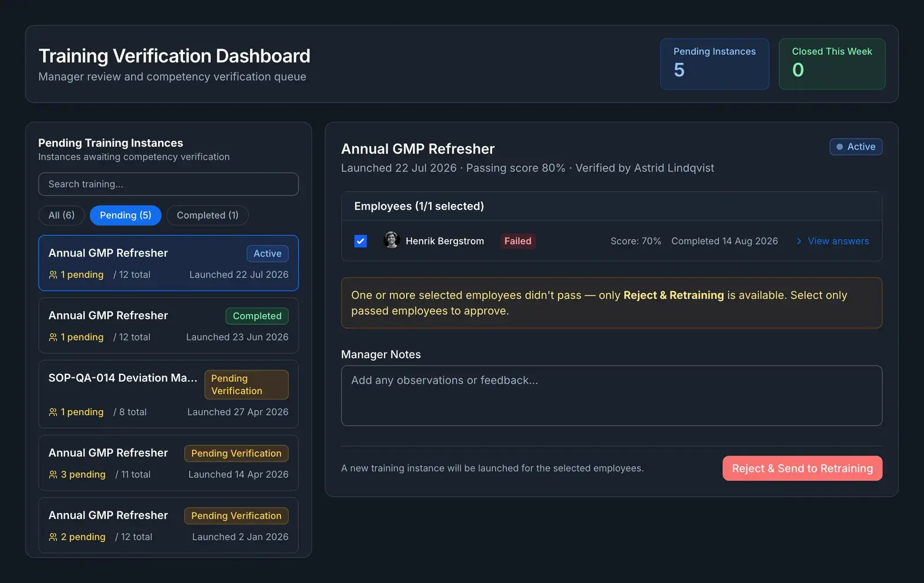The height and width of the screenshot is (583, 924).
Task: Select the SOP-QA-014 Deviation training card
Action: pos(168,394)
